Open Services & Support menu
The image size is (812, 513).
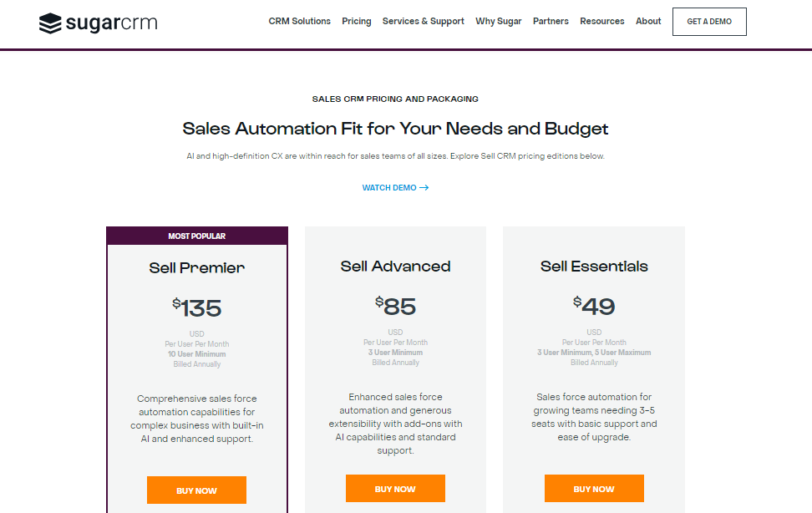(x=423, y=21)
